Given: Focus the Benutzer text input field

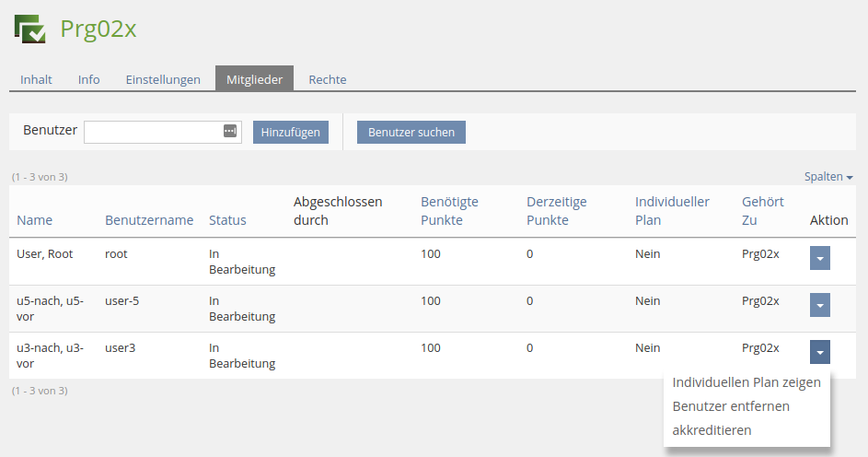Looking at the screenshot, I should (x=153, y=132).
